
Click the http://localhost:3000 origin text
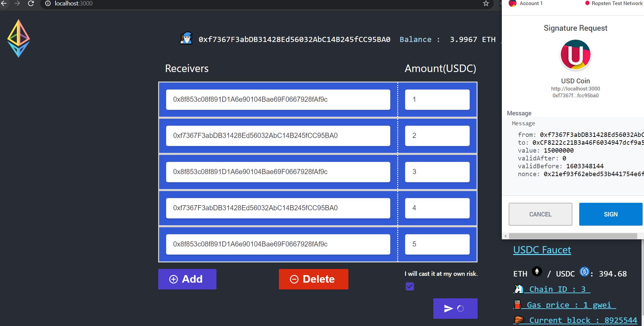(575, 89)
